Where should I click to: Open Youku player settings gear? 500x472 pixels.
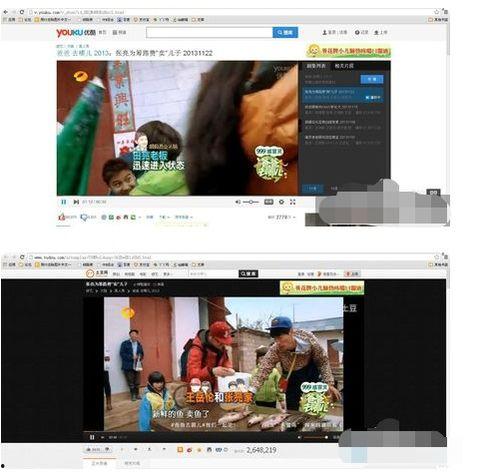tap(281, 202)
